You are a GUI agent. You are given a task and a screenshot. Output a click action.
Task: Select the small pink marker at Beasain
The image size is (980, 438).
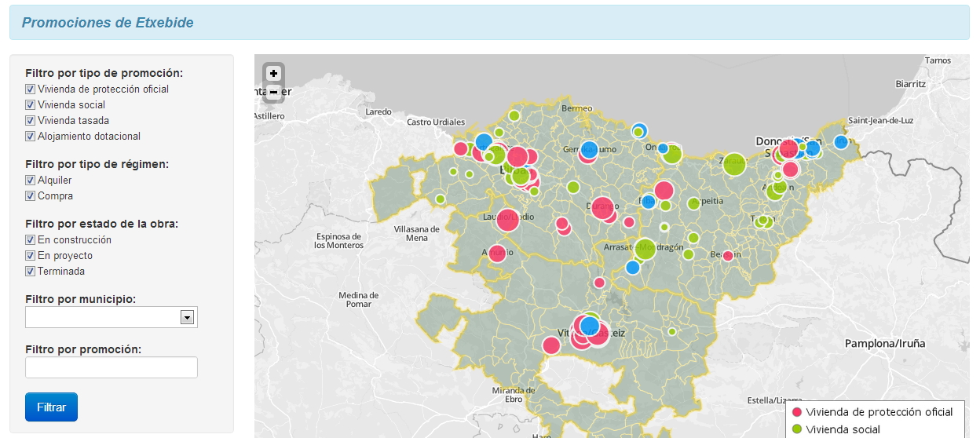[x=728, y=256]
